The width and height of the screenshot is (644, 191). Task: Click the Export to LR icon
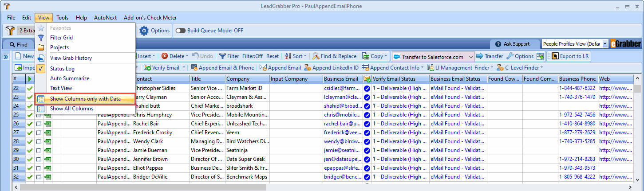pos(555,56)
